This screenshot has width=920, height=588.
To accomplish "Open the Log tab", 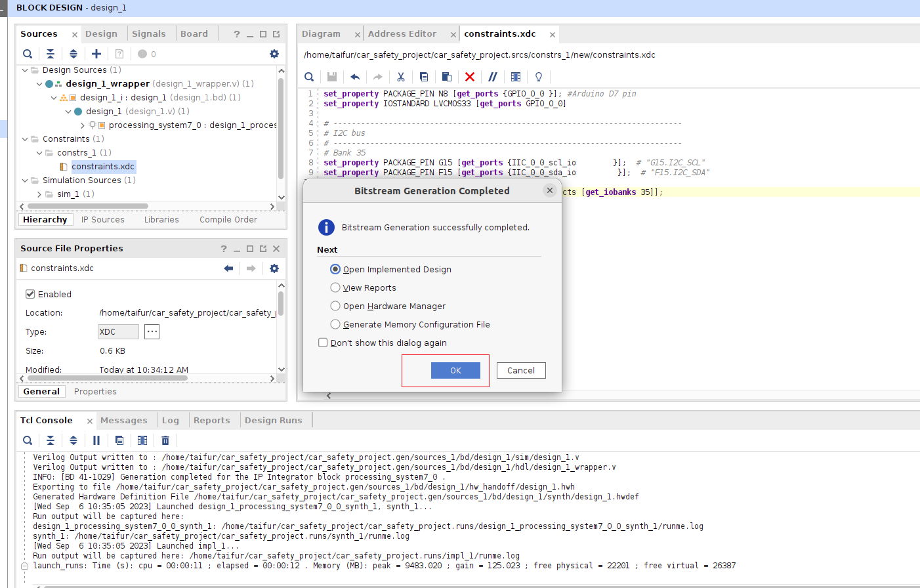I will click(x=171, y=421).
